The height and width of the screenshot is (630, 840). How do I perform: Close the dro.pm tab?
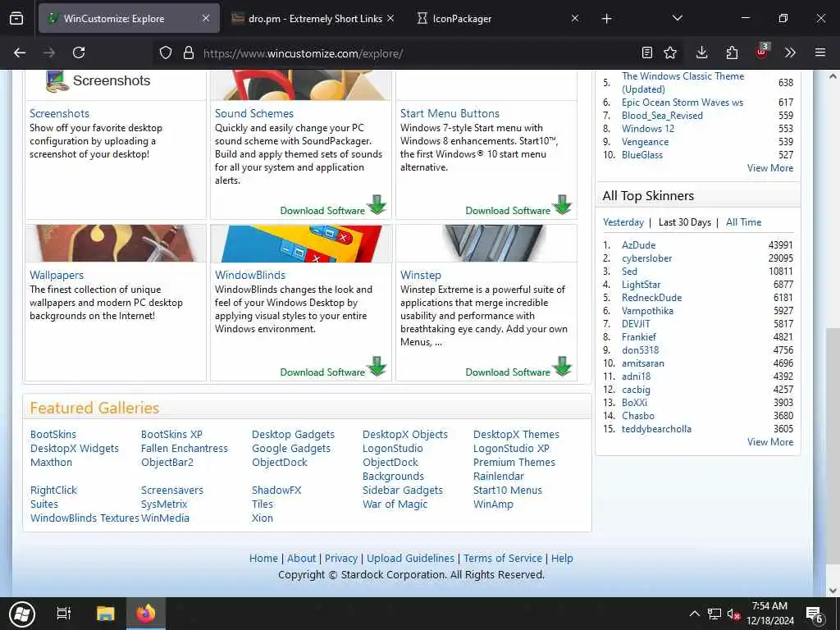[390, 18]
